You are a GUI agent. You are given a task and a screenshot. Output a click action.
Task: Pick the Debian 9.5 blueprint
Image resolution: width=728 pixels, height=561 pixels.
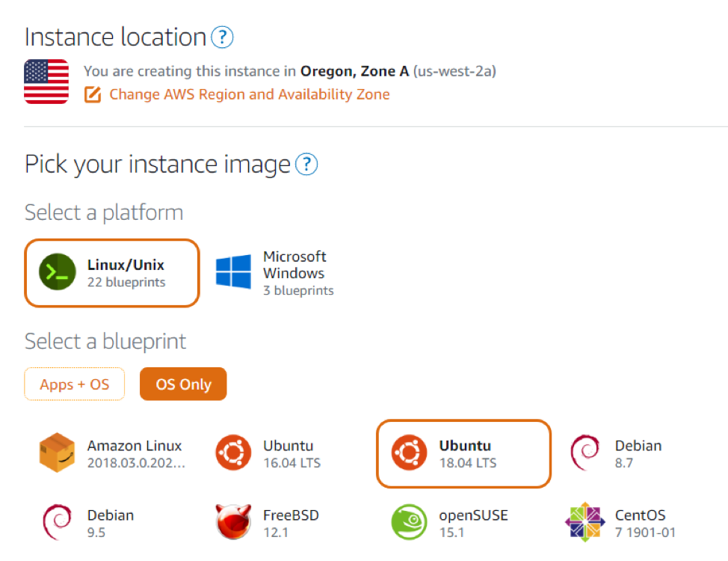pos(88,524)
